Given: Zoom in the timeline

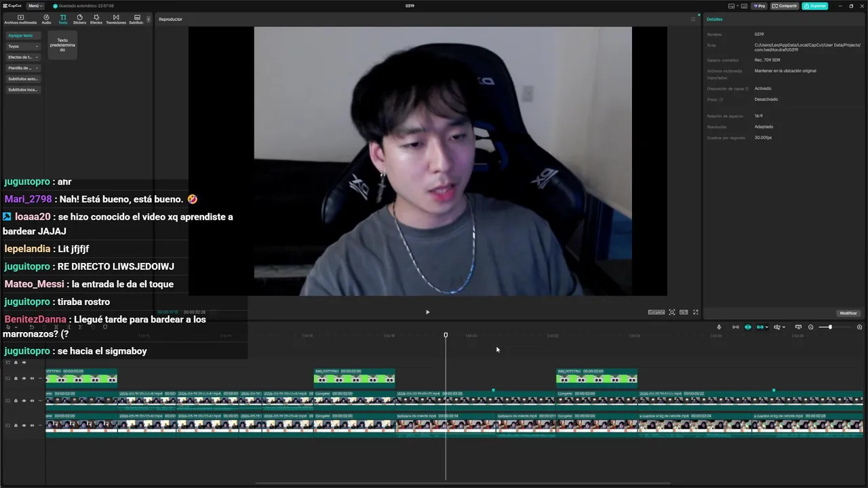Looking at the screenshot, I should point(859,327).
